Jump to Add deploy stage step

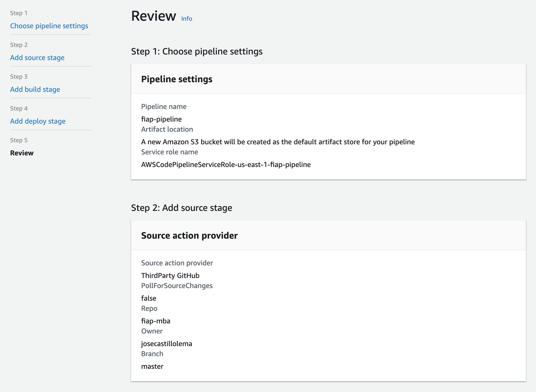tap(38, 121)
